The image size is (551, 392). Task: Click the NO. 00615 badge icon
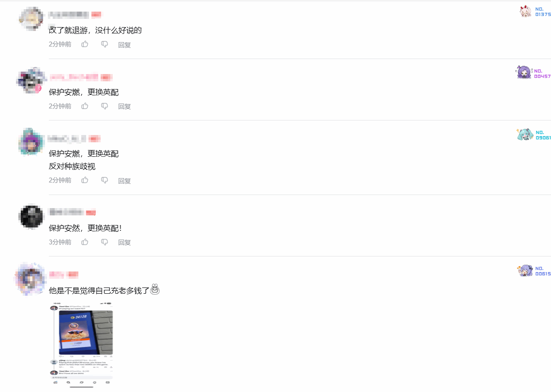coord(525,271)
